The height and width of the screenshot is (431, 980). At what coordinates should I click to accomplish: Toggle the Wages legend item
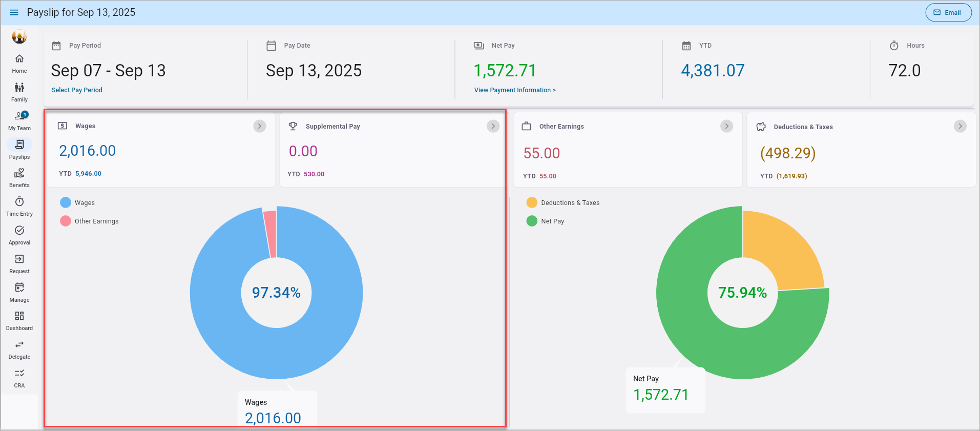(78, 203)
